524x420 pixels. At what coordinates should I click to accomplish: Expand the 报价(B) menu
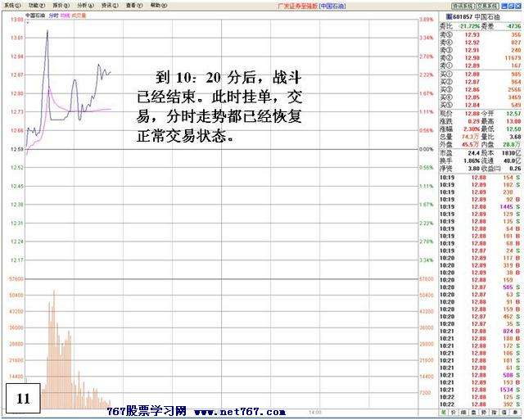[x=59, y=5]
